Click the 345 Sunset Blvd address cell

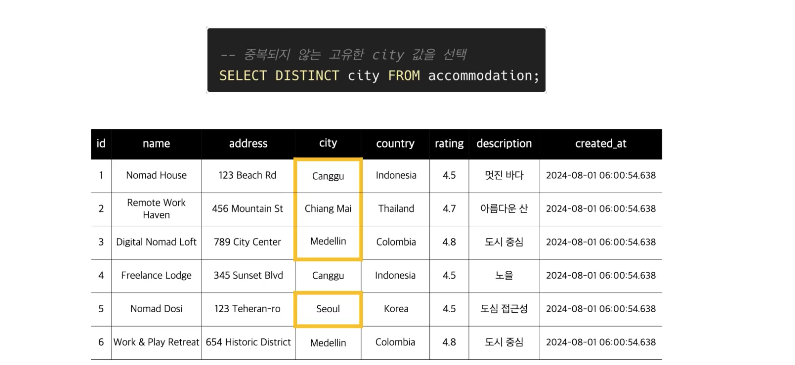(247, 275)
